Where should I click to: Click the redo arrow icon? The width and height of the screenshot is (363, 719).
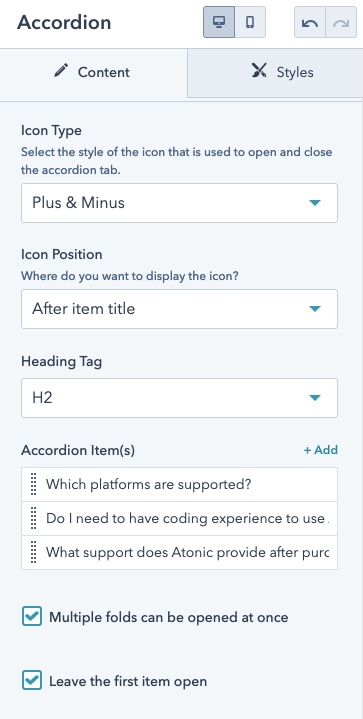click(341, 22)
